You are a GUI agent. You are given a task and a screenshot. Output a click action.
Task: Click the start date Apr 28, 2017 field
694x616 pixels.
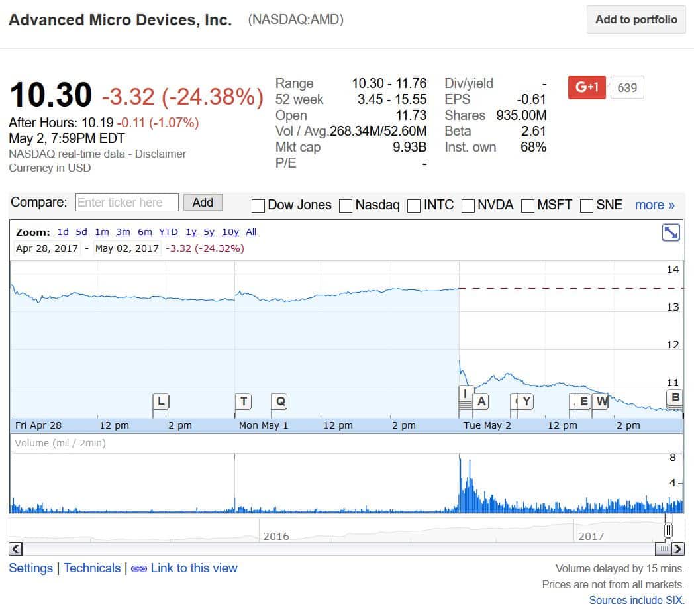(x=47, y=248)
